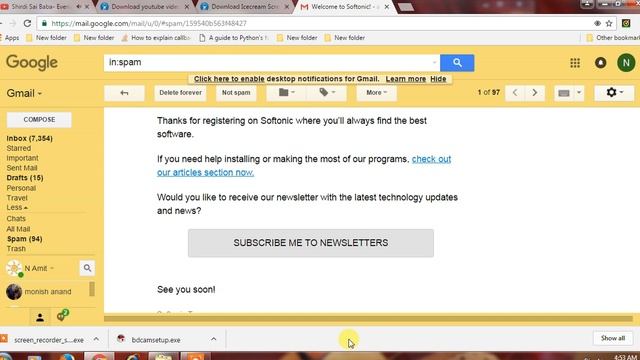Switch to Download Icecream Screen tab
640x360 pixels.
point(244,7)
